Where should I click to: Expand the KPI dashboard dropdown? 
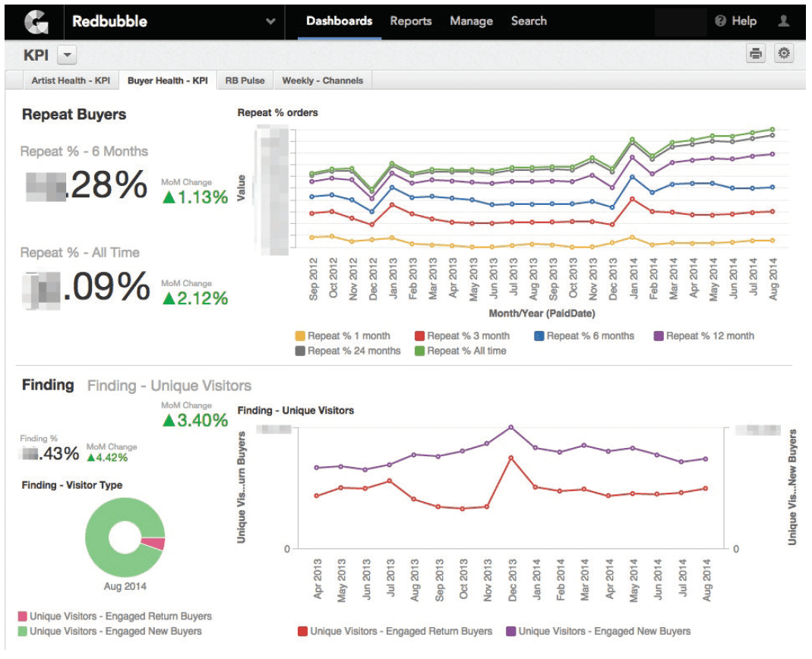click(x=67, y=54)
